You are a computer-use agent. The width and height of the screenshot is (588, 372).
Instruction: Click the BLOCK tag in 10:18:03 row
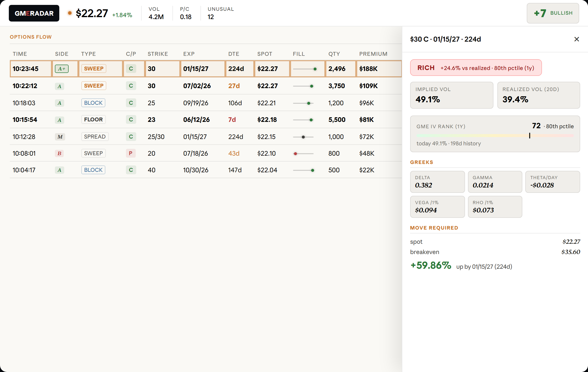(x=93, y=103)
